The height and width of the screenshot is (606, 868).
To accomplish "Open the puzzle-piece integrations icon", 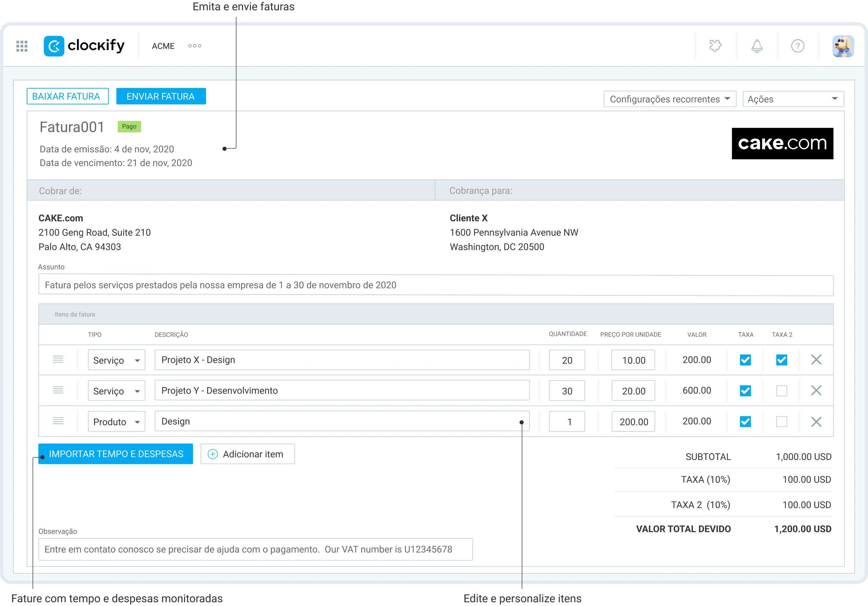I will coord(715,46).
